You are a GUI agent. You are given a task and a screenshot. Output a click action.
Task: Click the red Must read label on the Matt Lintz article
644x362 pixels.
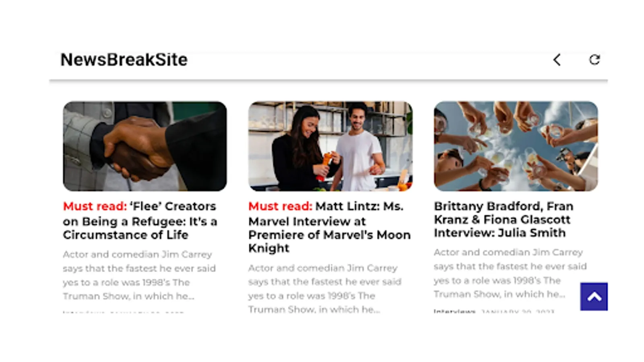coord(280,206)
